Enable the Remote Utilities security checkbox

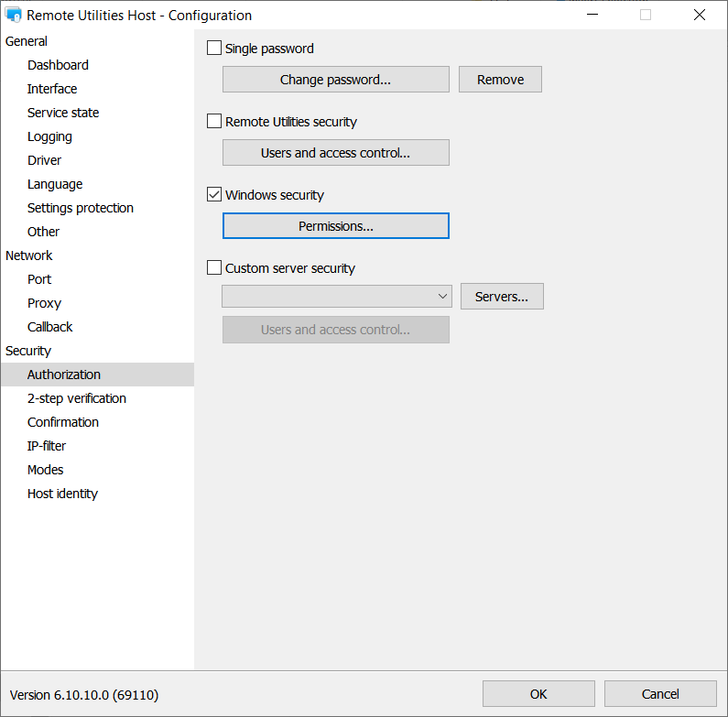click(x=214, y=122)
